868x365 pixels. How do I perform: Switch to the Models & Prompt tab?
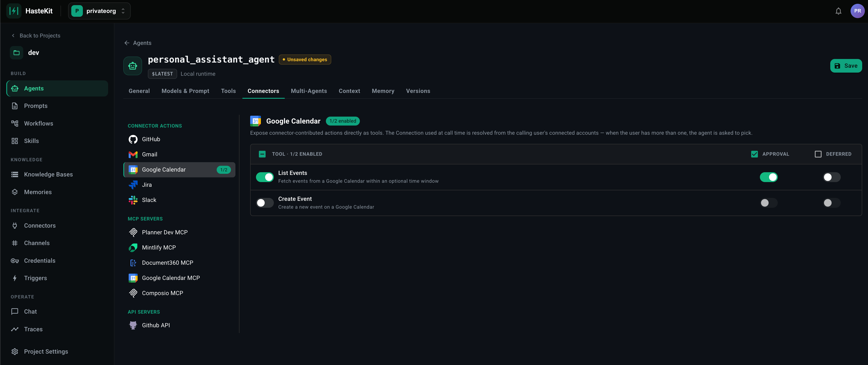185,91
